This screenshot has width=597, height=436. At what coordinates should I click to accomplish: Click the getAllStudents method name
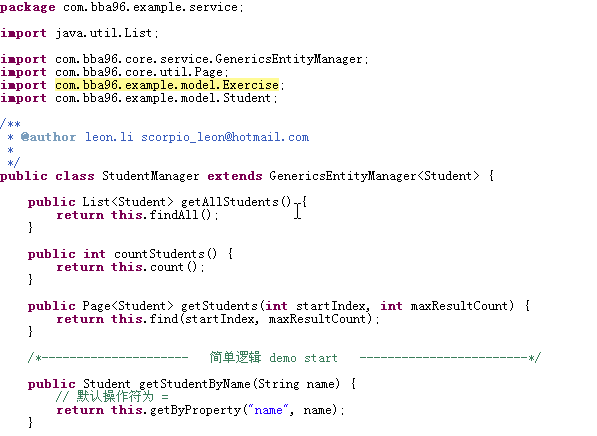pyautogui.click(x=230, y=202)
